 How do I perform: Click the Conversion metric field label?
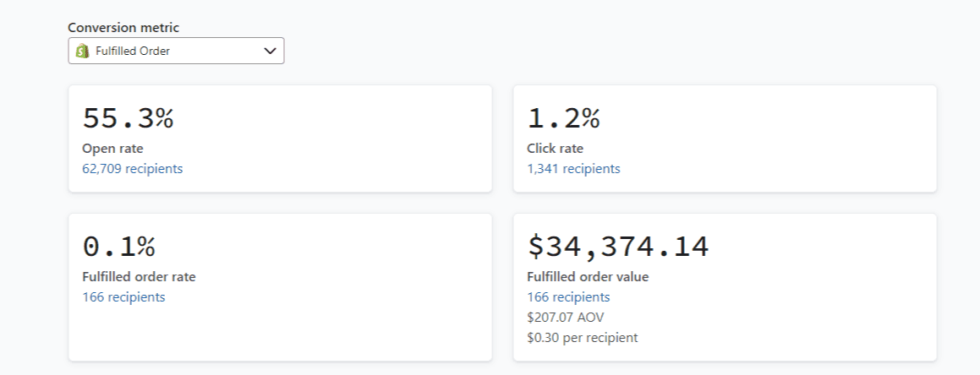pyautogui.click(x=123, y=27)
